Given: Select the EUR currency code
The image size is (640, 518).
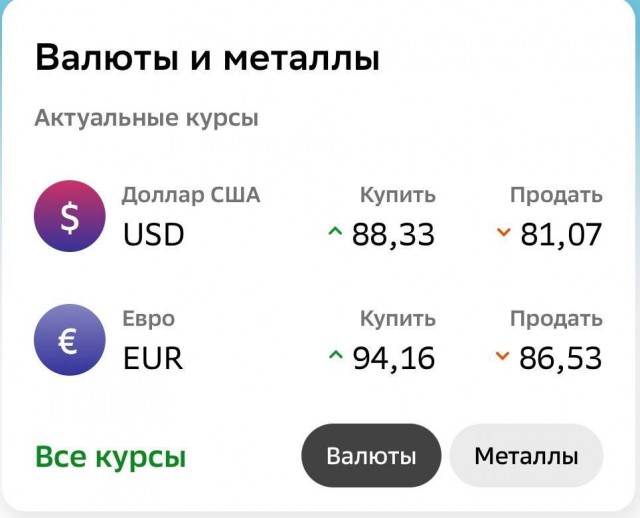Looking at the screenshot, I should pos(153,358).
